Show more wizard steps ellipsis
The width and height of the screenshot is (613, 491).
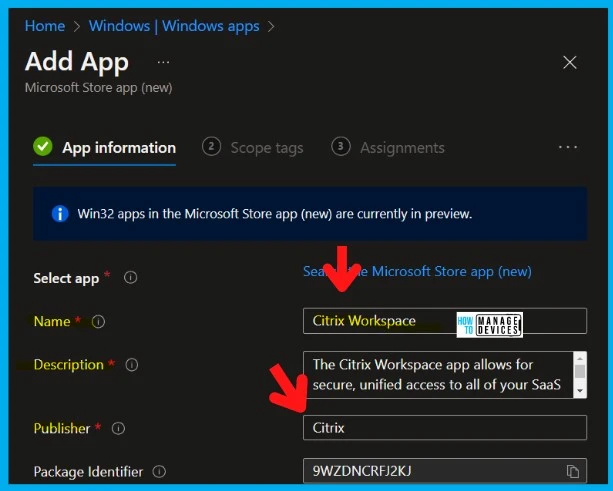pyautogui.click(x=568, y=147)
